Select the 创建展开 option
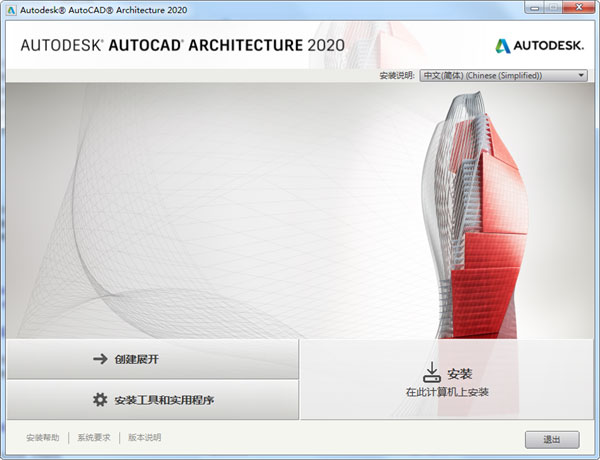The height and width of the screenshot is (460, 600). [x=152, y=359]
